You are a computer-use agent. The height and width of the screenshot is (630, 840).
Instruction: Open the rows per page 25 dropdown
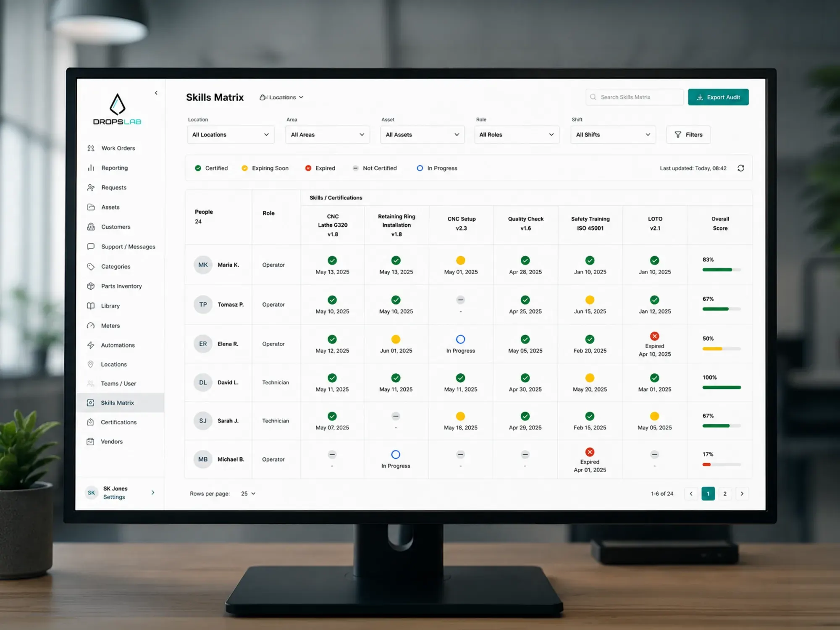248,493
